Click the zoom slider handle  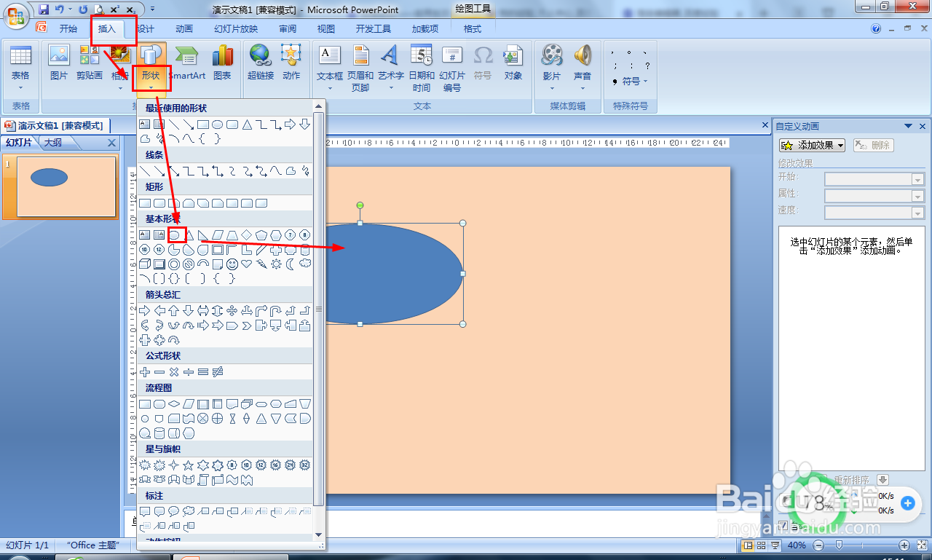(x=839, y=545)
